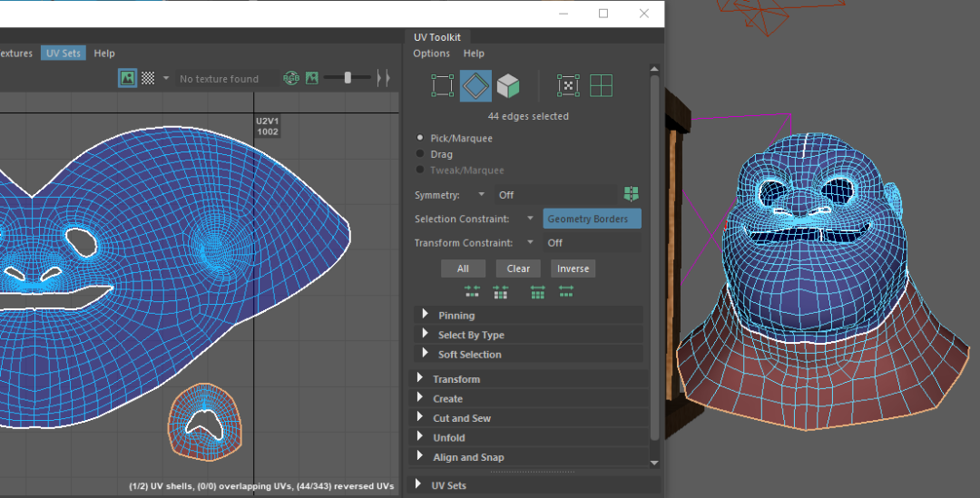Click the texture dimming slider handle
The height and width of the screenshot is (498, 980).
tap(348, 78)
